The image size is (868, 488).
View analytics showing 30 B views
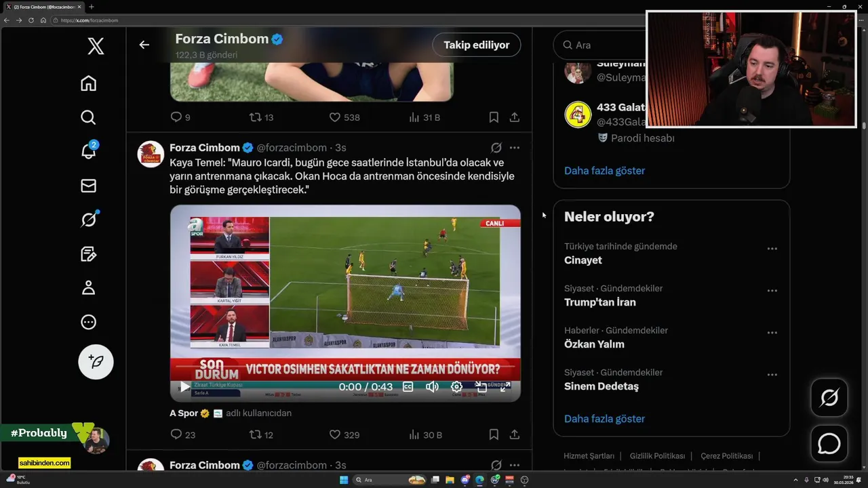[425, 434]
